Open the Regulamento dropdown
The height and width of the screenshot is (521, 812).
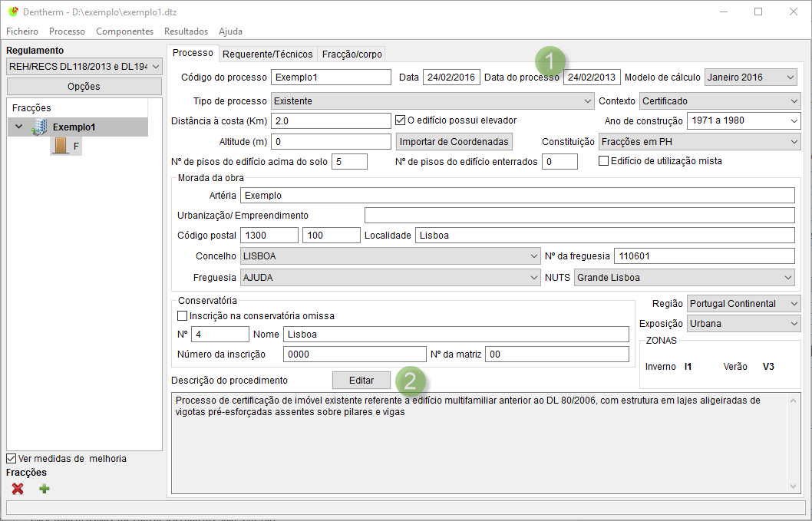click(x=84, y=67)
